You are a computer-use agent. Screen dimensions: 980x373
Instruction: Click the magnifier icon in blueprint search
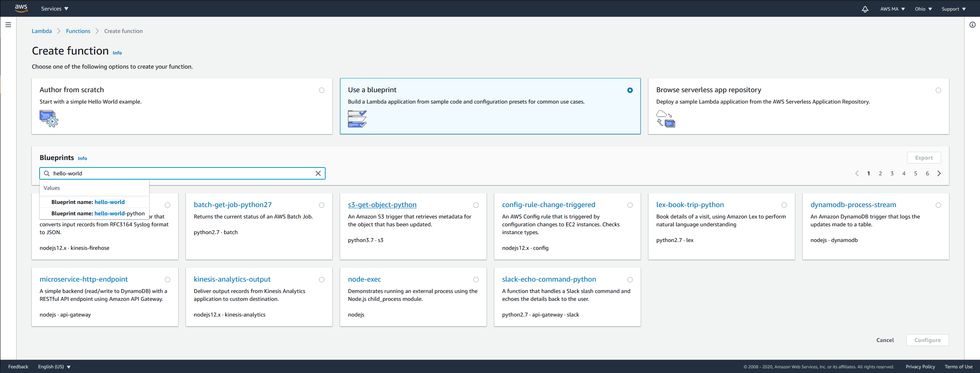tap(47, 173)
